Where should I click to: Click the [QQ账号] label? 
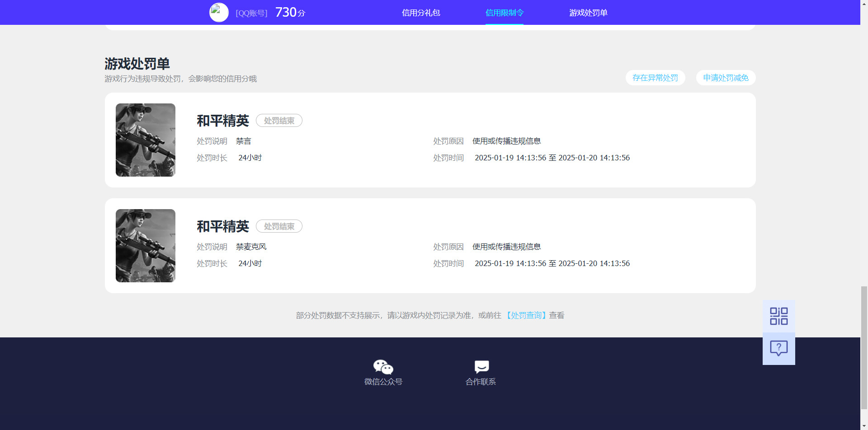click(251, 13)
